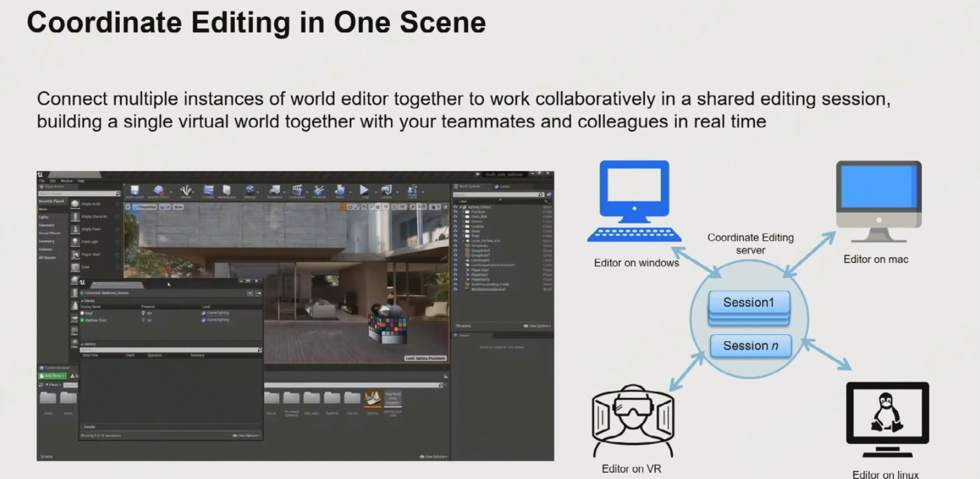Screen dimensions: 980x479
Task: Toggle visibility eye for LookDev folder
Action: [456, 226]
